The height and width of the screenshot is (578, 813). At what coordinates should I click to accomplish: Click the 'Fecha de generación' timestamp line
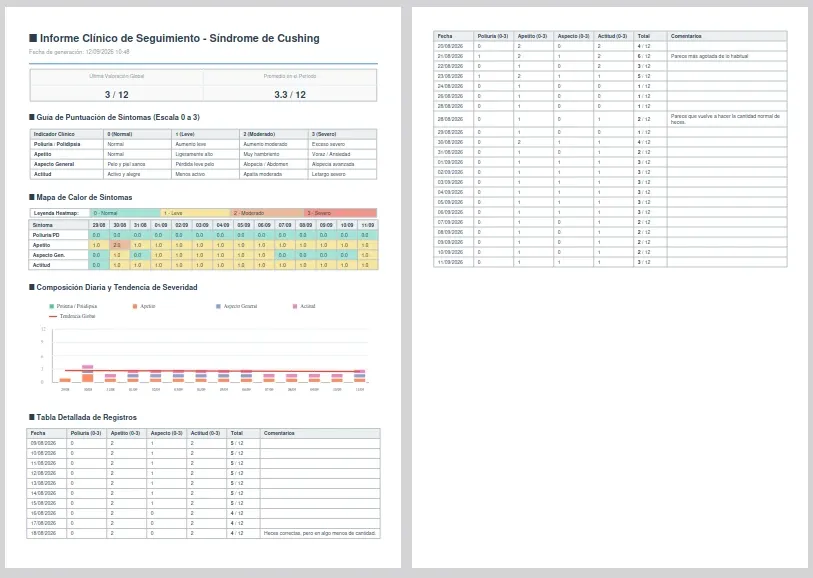point(79,52)
